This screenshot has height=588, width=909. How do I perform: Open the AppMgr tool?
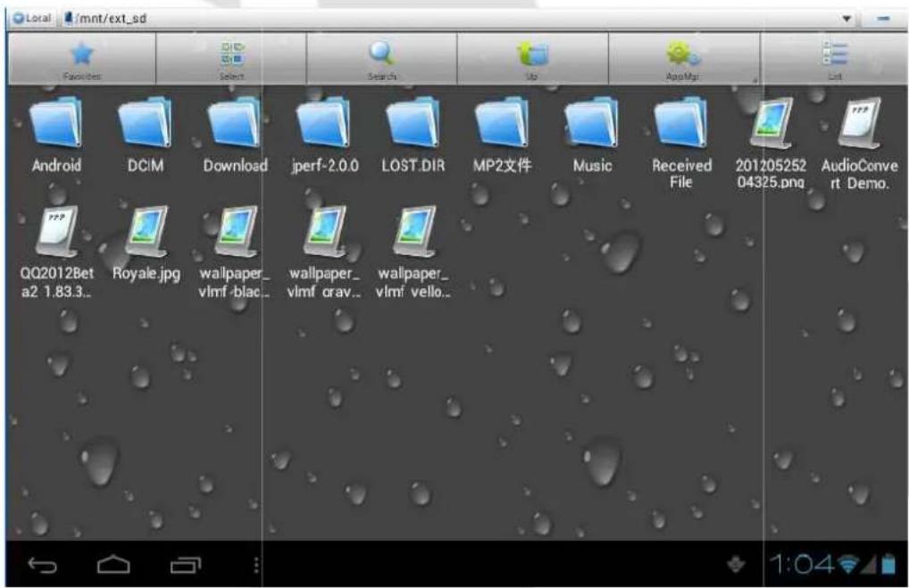tap(683, 59)
